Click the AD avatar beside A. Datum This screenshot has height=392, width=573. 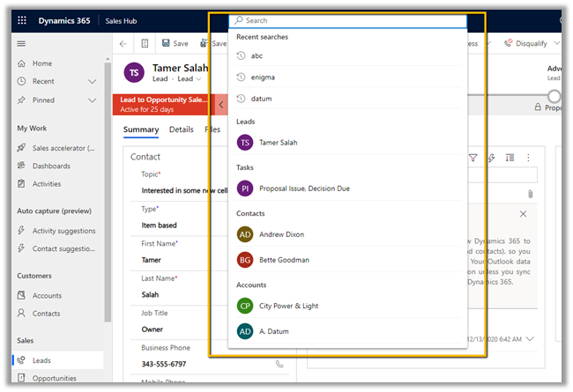coord(245,331)
